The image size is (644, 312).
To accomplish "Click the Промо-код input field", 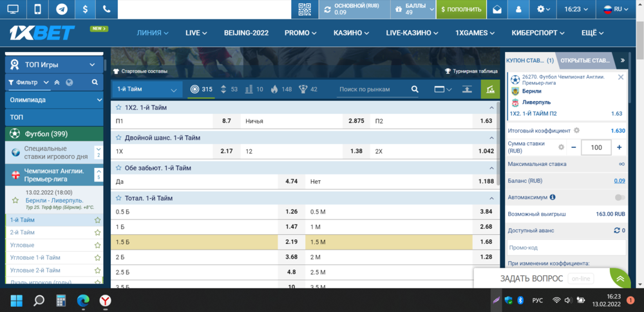I will tap(567, 248).
